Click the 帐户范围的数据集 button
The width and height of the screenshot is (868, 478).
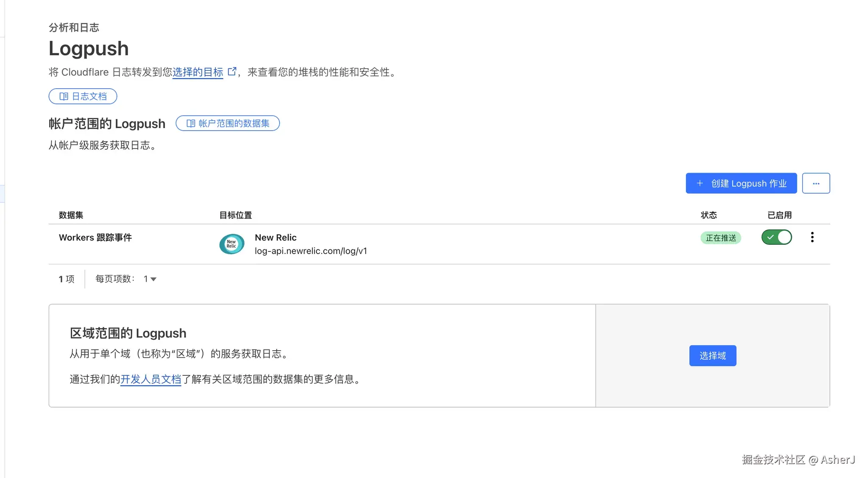pyautogui.click(x=233, y=123)
